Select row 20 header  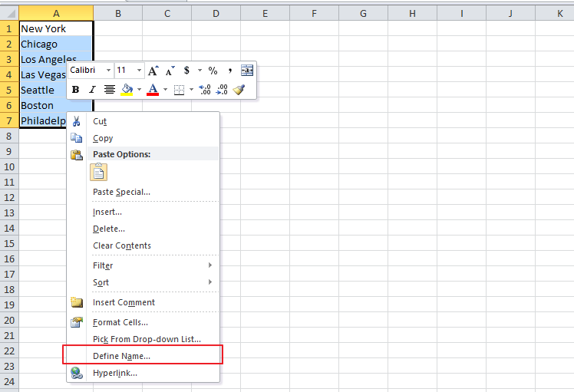pos(9,320)
